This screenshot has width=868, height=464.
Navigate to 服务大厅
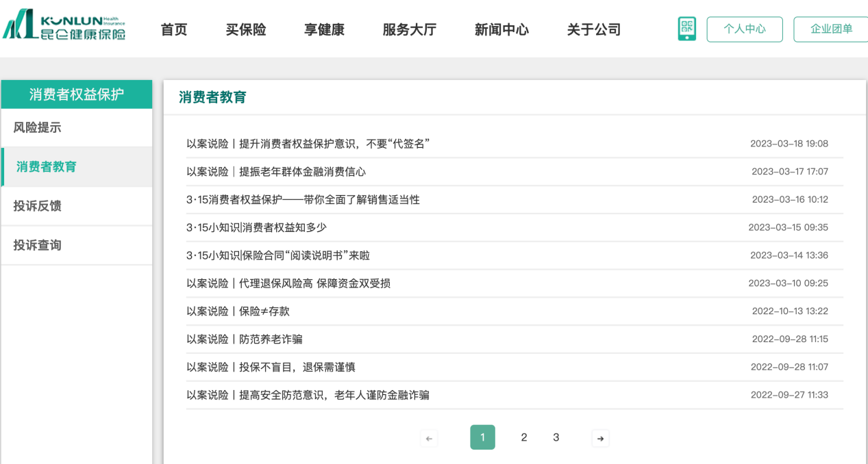tap(409, 30)
